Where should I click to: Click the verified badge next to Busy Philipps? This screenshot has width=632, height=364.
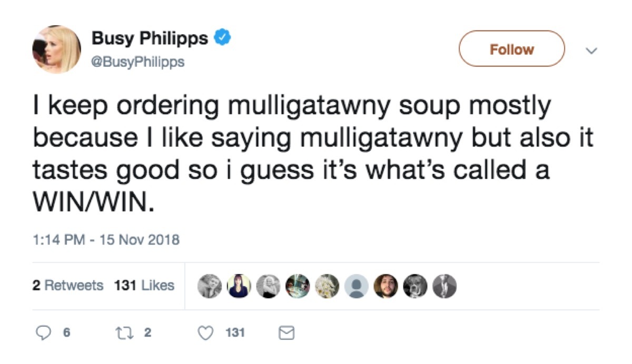pyautogui.click(x=223, y=37)
